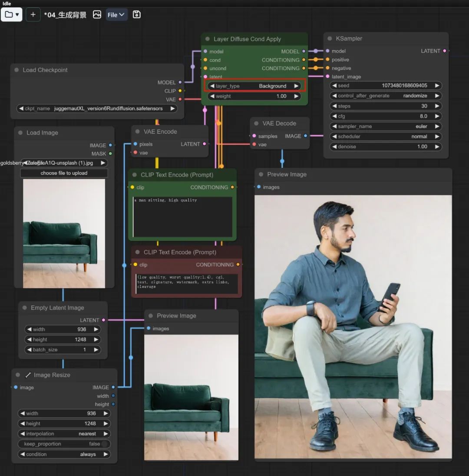
Task: Open interpolation nearest selector
Action: click(64, 434)
